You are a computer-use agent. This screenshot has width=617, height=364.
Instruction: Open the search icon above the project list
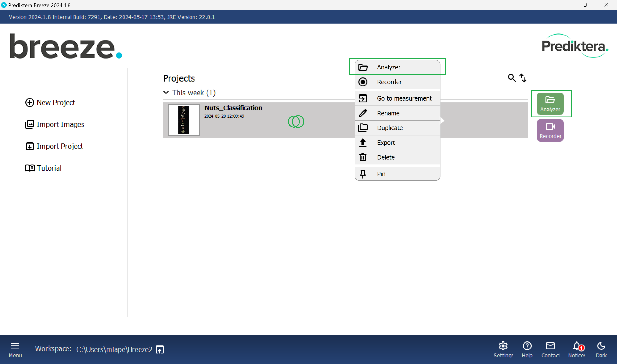click(x=511, y=78)
